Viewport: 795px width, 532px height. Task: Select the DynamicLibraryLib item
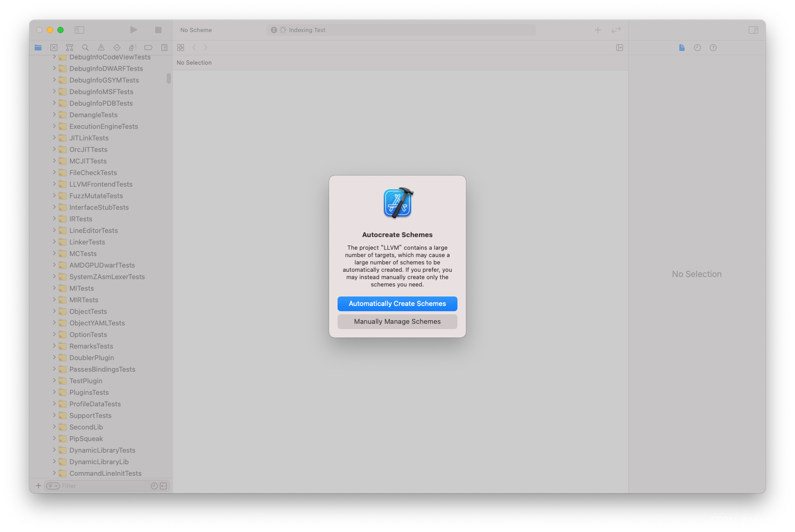click(x=99, y=462)
